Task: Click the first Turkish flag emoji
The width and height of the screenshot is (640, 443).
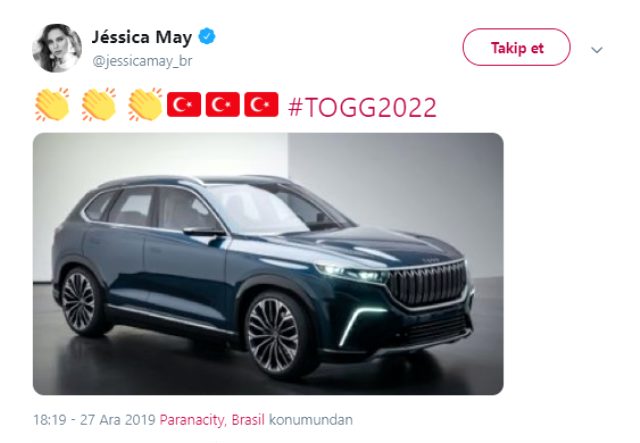Action: (x=184, y=105)
